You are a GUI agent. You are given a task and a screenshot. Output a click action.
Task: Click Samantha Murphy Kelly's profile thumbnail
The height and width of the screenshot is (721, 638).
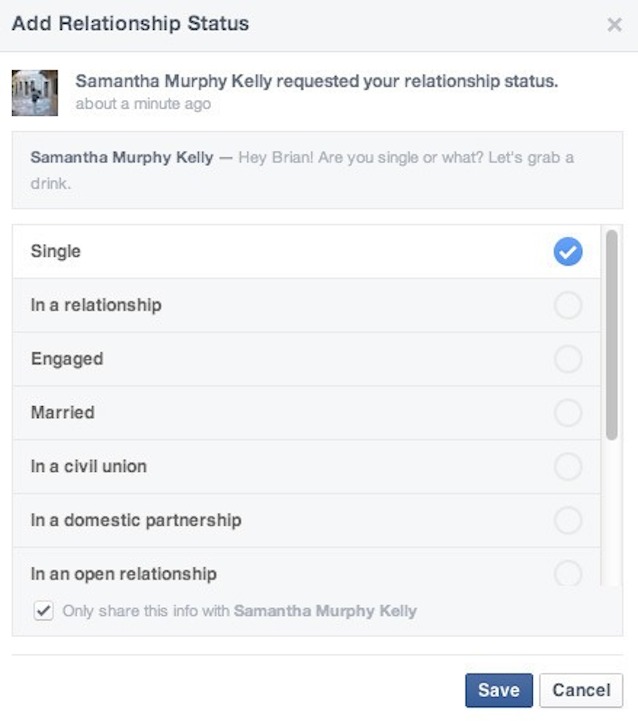(34, 92)
